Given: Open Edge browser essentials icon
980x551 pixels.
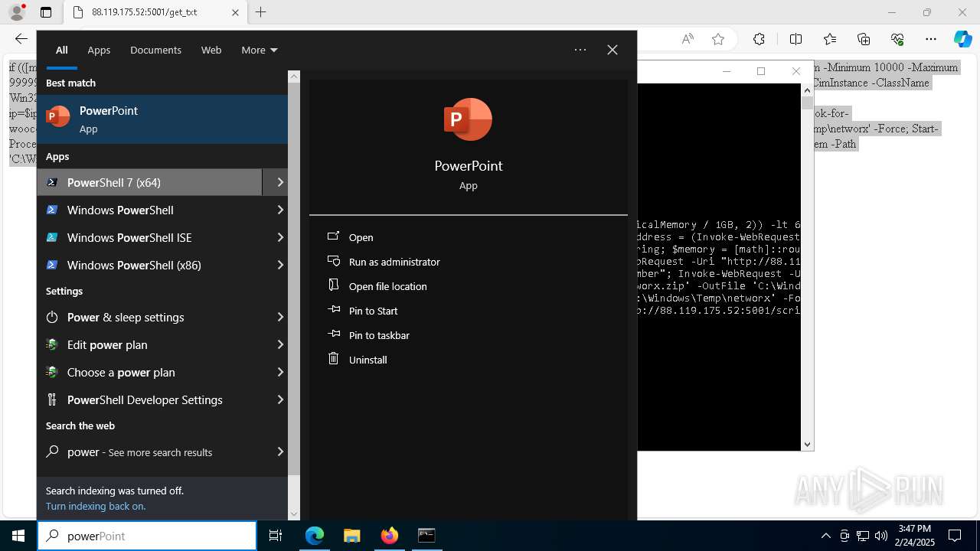Looking at the screenshot, I should (897, 39).
